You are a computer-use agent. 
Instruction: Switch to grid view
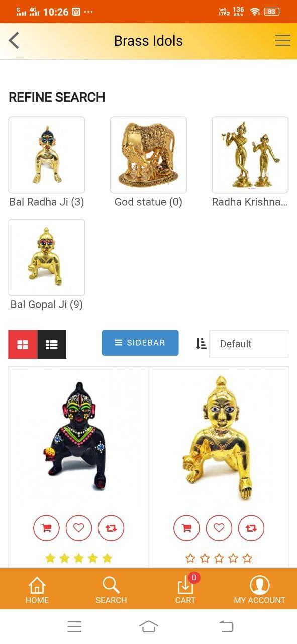pyautogui.click(x=23, y=344)
